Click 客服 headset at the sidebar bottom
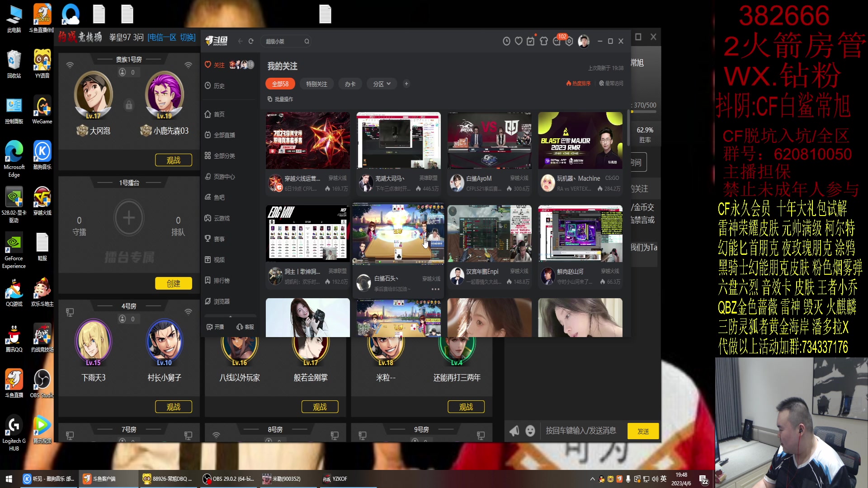Screen dimensions: 868x488 coord(245,327)
